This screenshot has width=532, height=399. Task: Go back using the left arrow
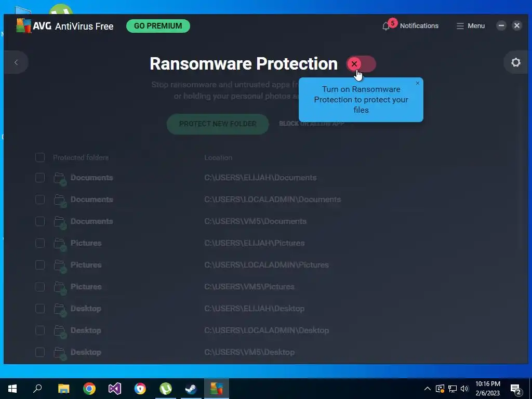click(16, 62)
